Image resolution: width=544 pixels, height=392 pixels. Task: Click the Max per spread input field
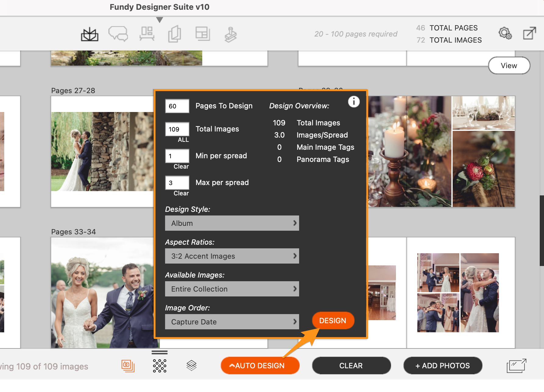point(177,183)
